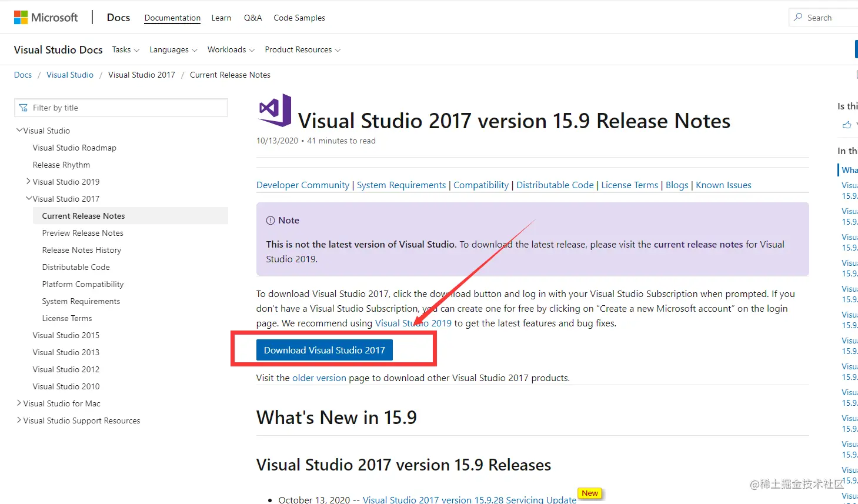This screenshot has width=858, height=504.
Task: Select License Terms in sidebar
Action: coord(67,318)
